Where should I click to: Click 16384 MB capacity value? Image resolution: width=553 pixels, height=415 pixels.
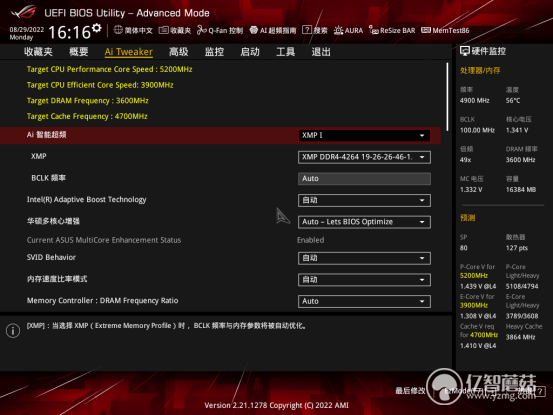[x=521, y=190]
